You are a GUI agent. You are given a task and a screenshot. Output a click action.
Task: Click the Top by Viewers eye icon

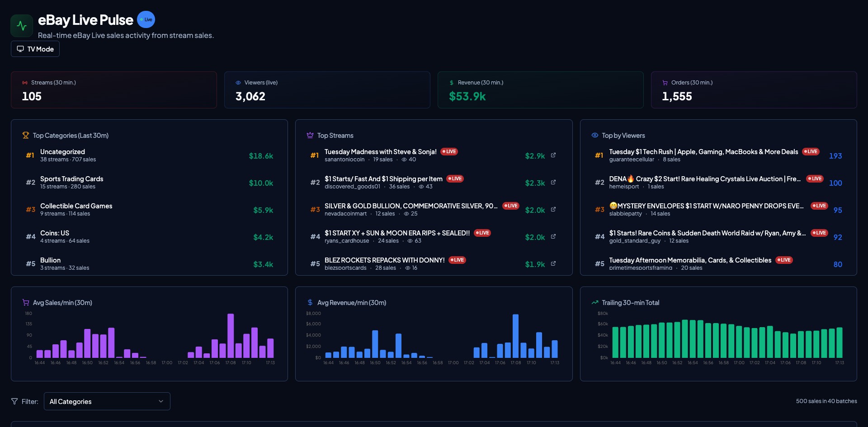pos(595,135)
